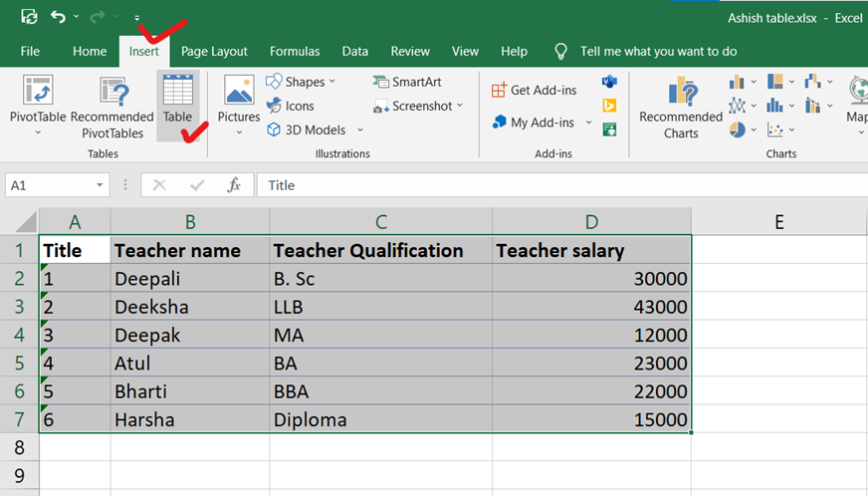Expand the Screenshot dropdown
The image size is (868, 496).
(460, 106)
